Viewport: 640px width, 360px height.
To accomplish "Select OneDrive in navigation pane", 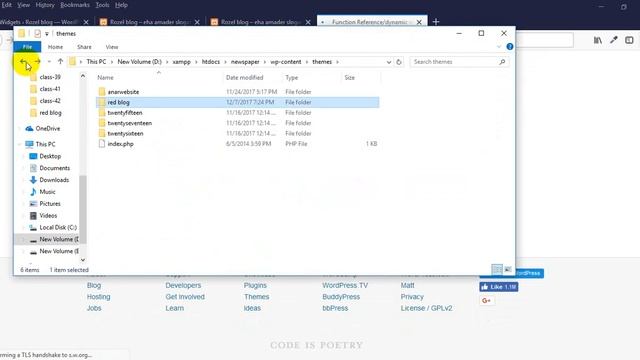I will pos(47,128).
